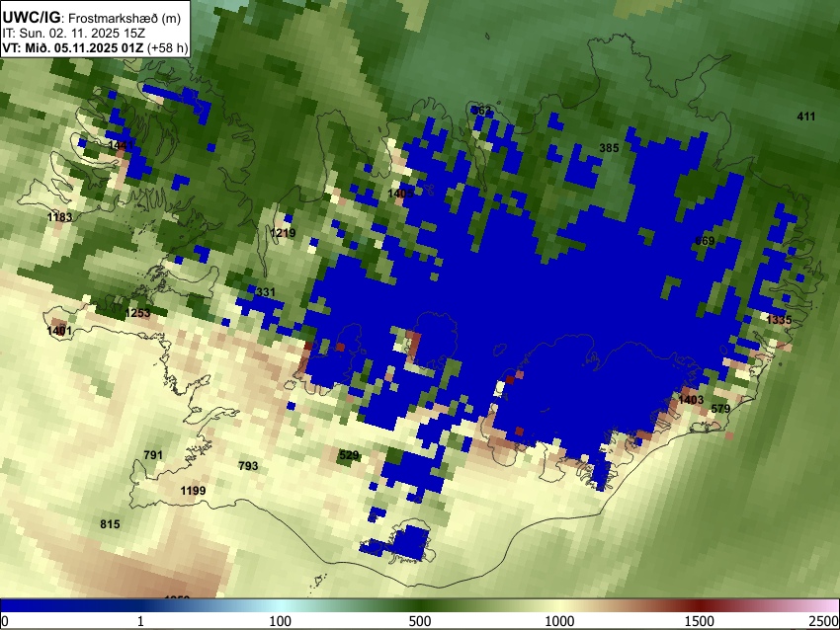The width and height of the screenshot is (840, 630).
Task: Click the legend label 2500
Action: click(824, 621)
